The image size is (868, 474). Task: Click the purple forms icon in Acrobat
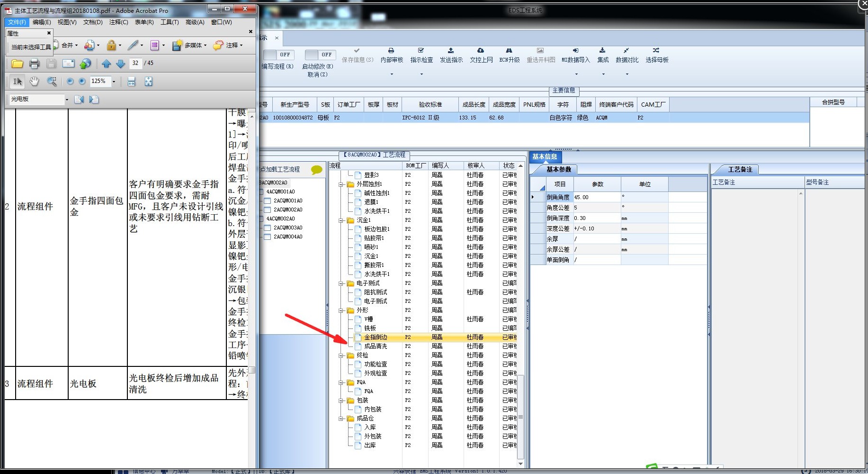(154, 45)
